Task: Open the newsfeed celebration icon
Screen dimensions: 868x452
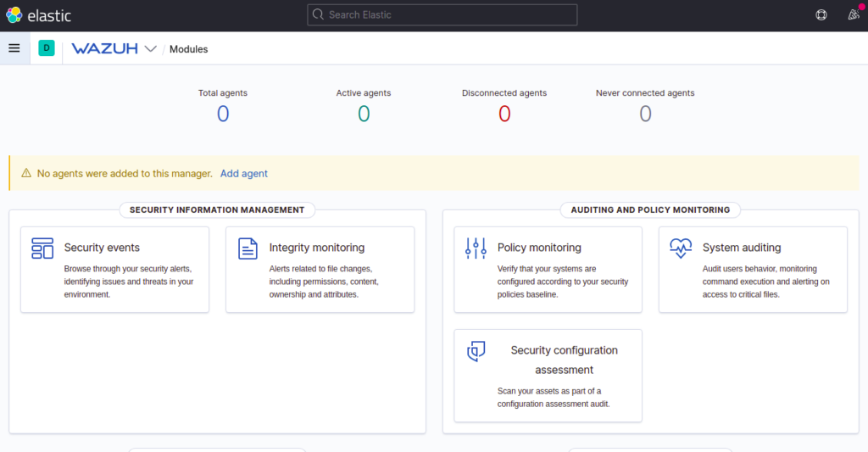Action: pyautogui.click(x=854, y=14)
